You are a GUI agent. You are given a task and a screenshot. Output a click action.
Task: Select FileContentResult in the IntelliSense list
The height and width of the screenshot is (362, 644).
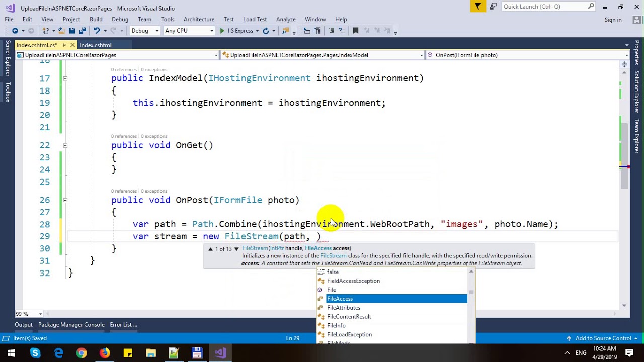coord(392,317)
